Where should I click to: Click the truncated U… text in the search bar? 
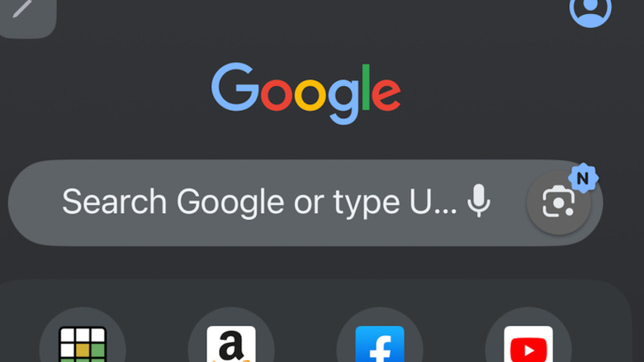pyautogui.click(x=433, y=202)
